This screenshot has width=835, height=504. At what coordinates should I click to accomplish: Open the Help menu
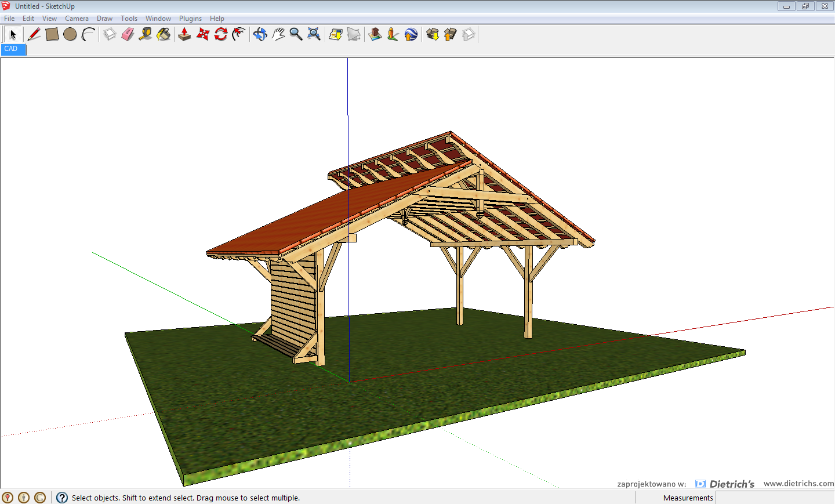pos(217,19)
